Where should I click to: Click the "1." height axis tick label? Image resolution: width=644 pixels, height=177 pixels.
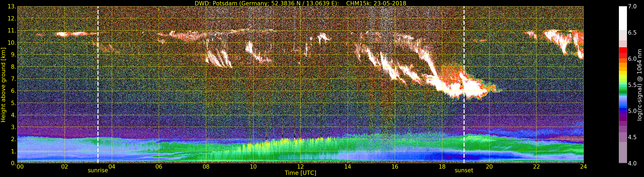(x=13, y=151)
